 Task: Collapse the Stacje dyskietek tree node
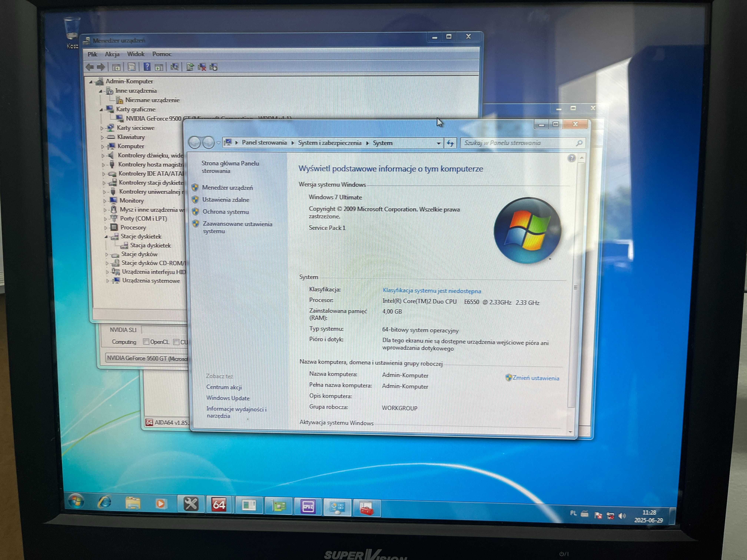tap(106, 237)
